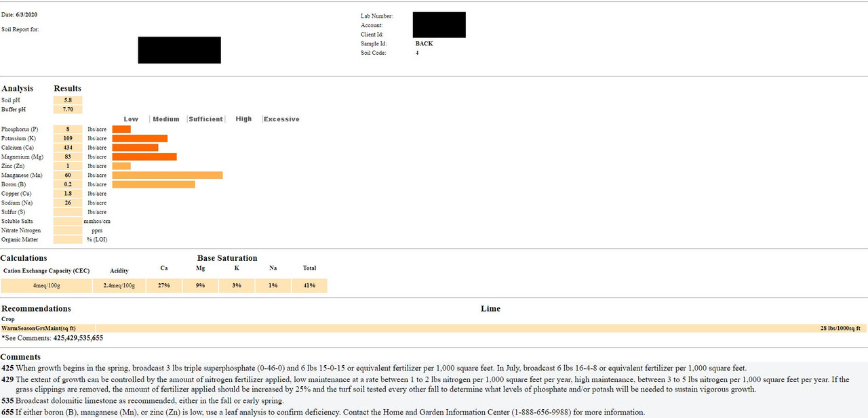Click the Soluble Salts empty result field
Image resolution: width=868 pixels, height=418 pixels.
coord(68,222)
